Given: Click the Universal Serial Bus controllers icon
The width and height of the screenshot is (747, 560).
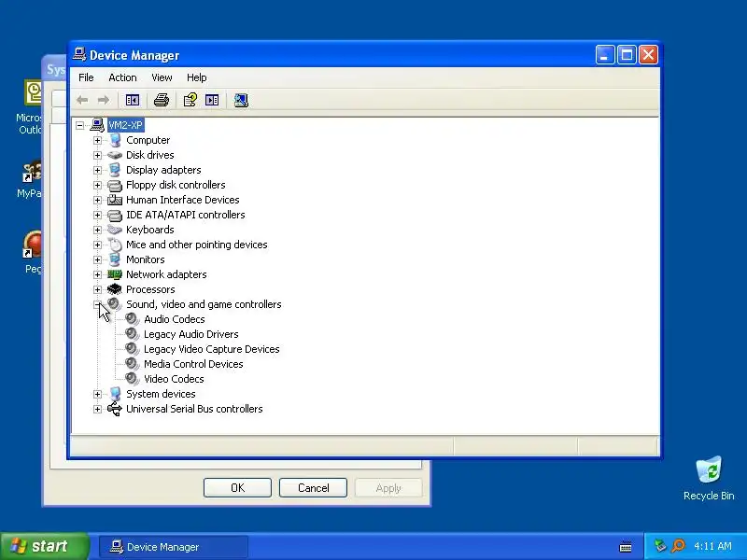Looking at the screenshot, I should coord(115,409).
